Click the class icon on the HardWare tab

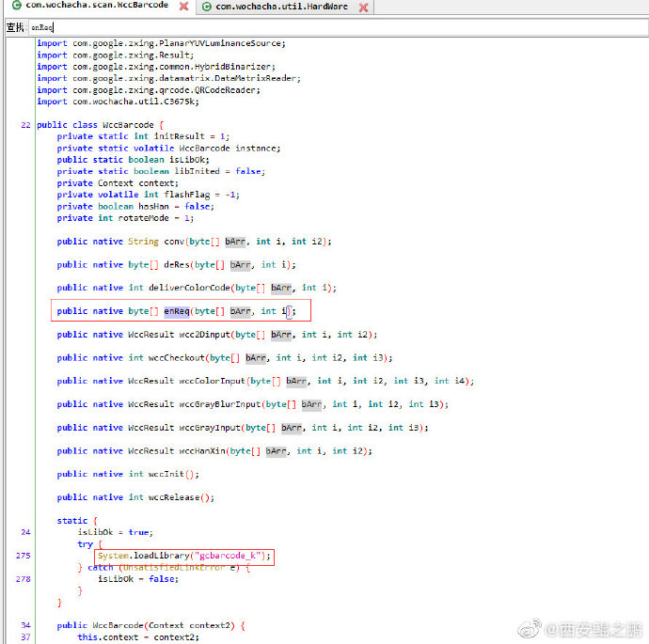pyautogui.click(x=207, y=7)
